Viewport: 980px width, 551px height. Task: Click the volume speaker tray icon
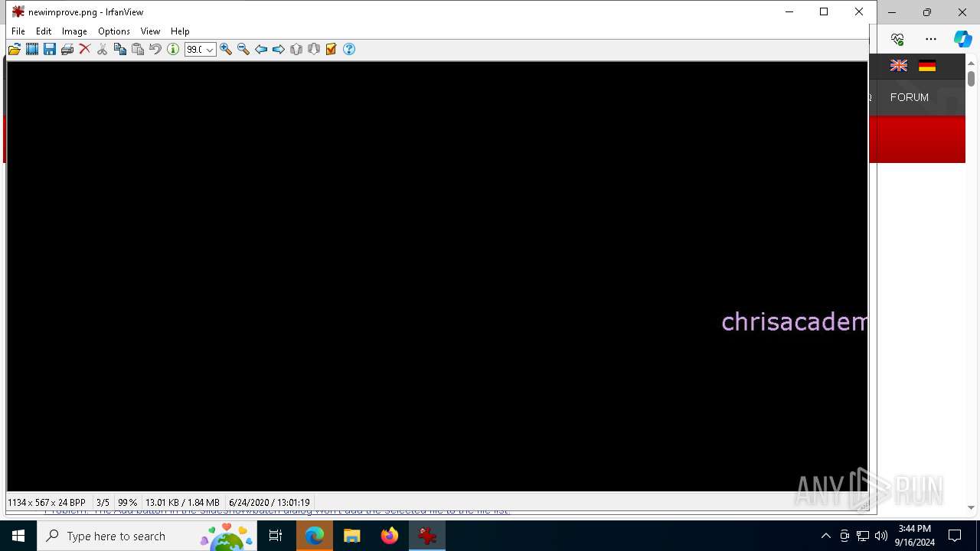point(881,536)
